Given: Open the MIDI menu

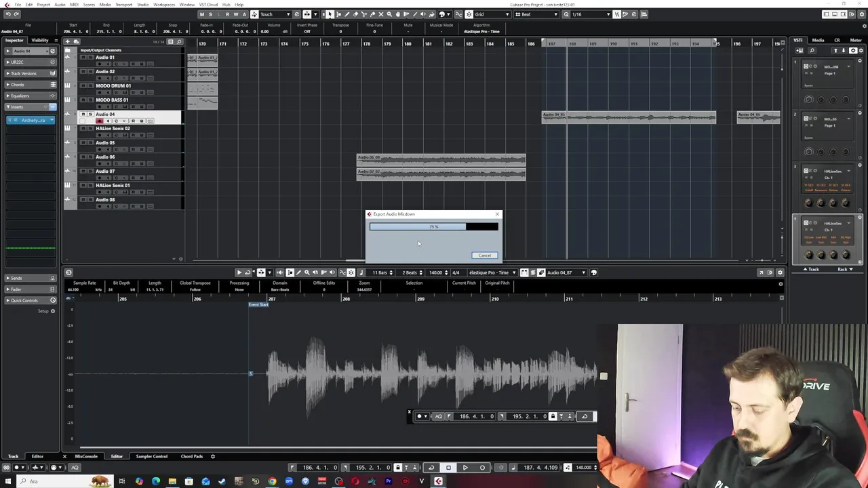Looking at the screenshot, I should click(74, 5).
